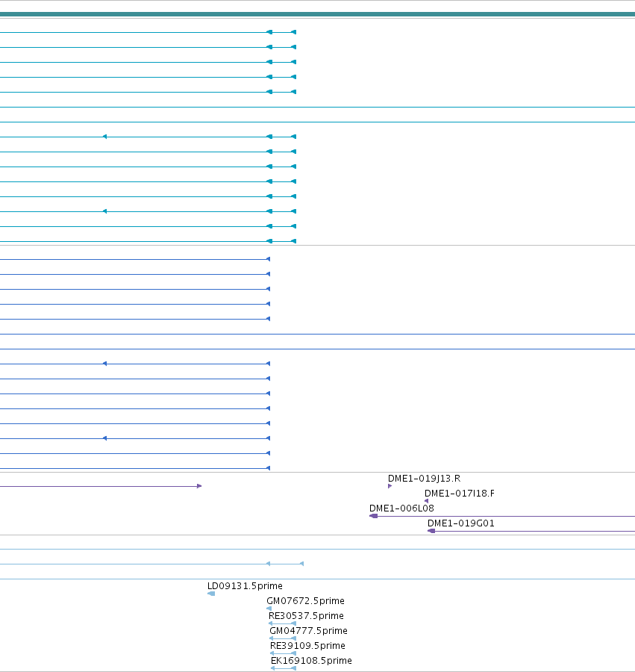
Task: Click the RE39109.5prime label
Action: (307, 646)
